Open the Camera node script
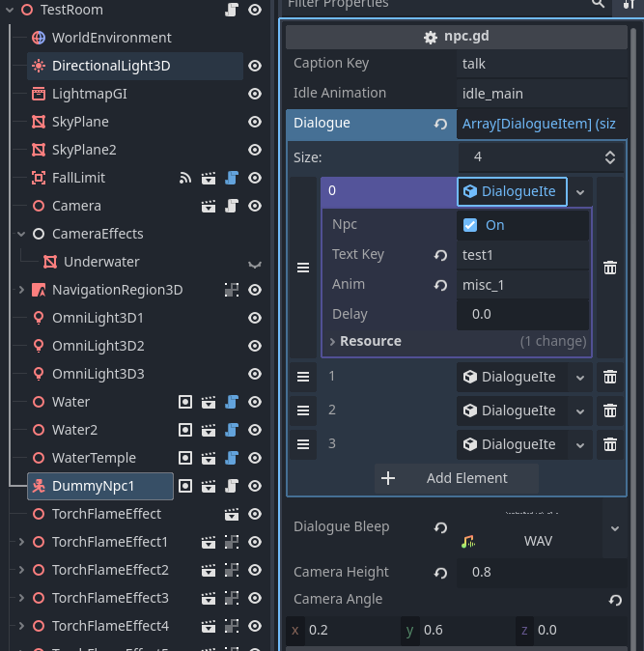This screenshot has height=651, width=644. pyautogui.click(x=232, y=206)
